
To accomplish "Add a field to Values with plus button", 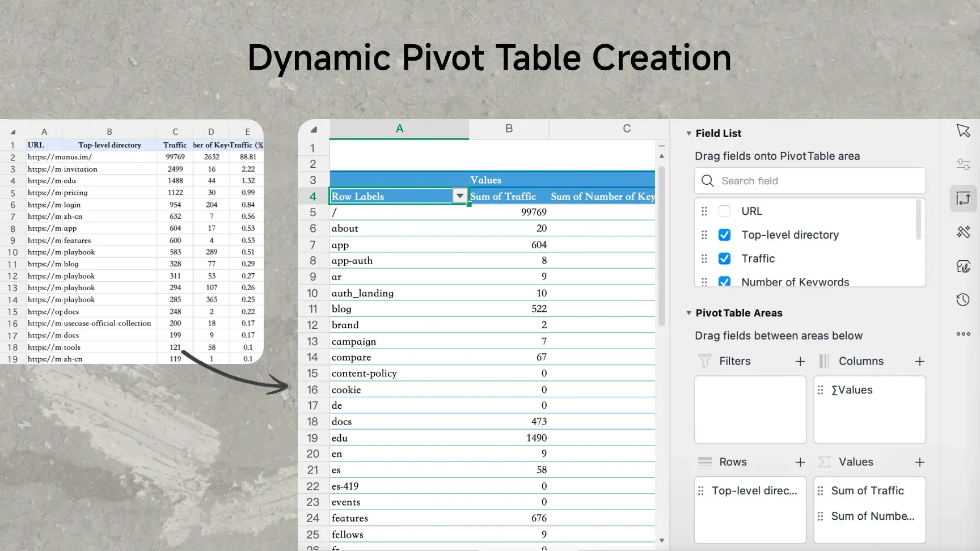I will (x=919, y=462).
